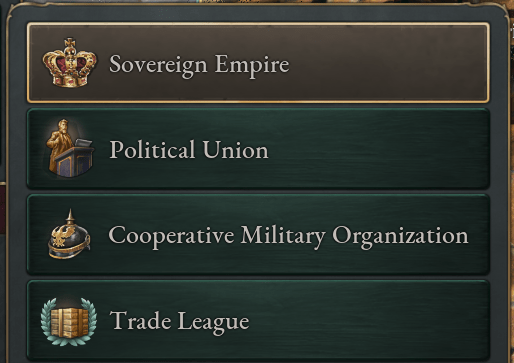Screen dimensions: 514x363
Task: Click the golden crown icon
Action: tap(70, 63)
